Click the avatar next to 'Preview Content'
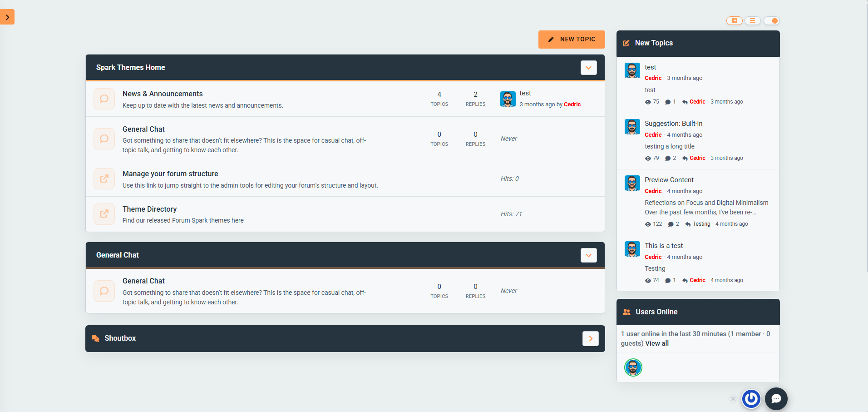 632,183
